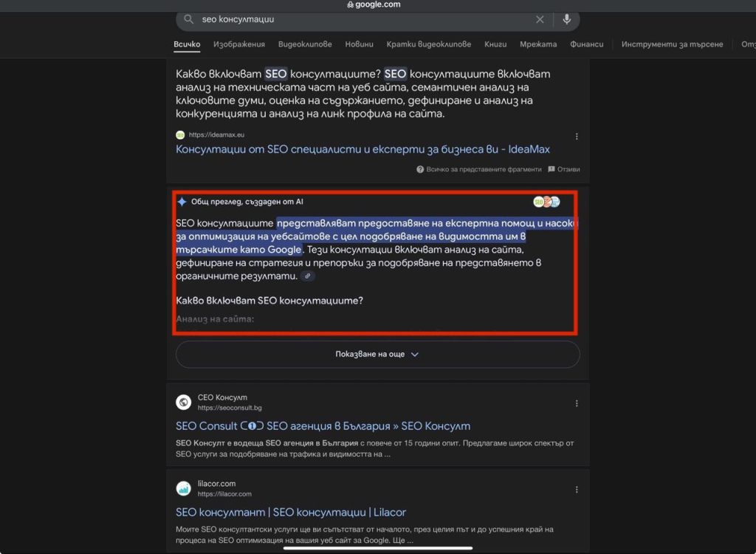
Task: Click Анализ на сайта: subheading
Action: coord(215,319)
